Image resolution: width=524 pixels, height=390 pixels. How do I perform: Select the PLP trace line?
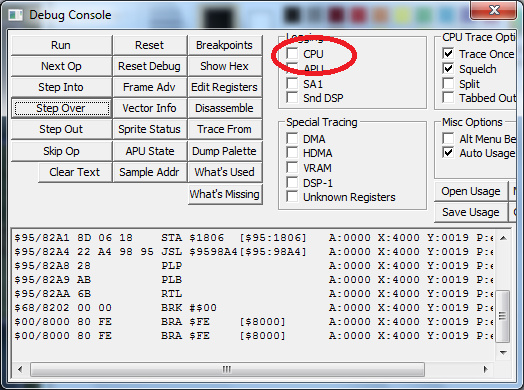pyautogui.click(x=254, y=266)
